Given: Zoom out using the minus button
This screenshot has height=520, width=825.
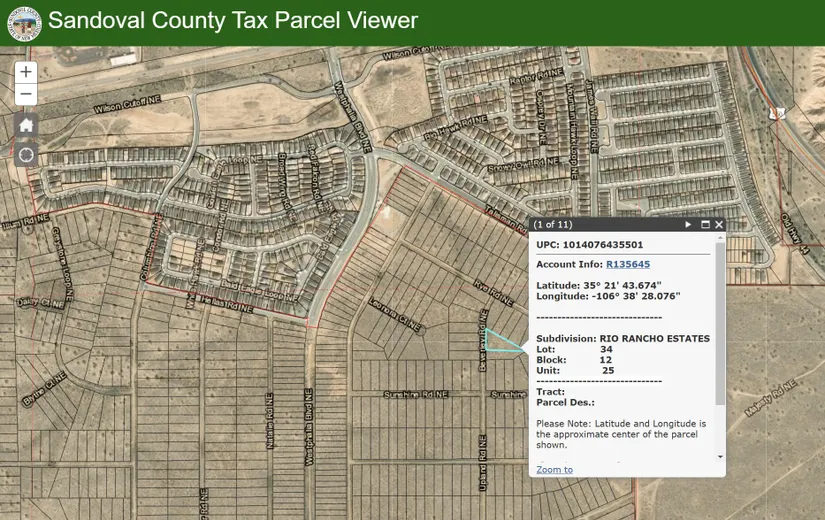Looking at the screenshot, I should pos(26,95).
